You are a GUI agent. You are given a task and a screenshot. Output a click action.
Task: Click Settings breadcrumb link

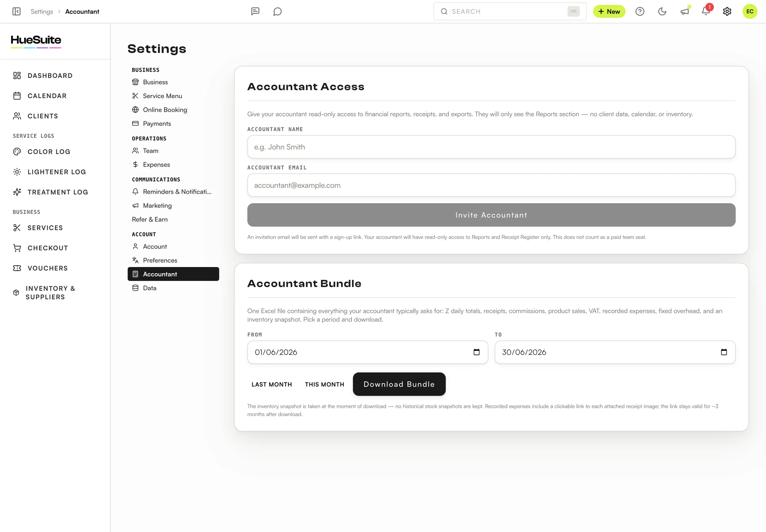(x=42, y=11)
